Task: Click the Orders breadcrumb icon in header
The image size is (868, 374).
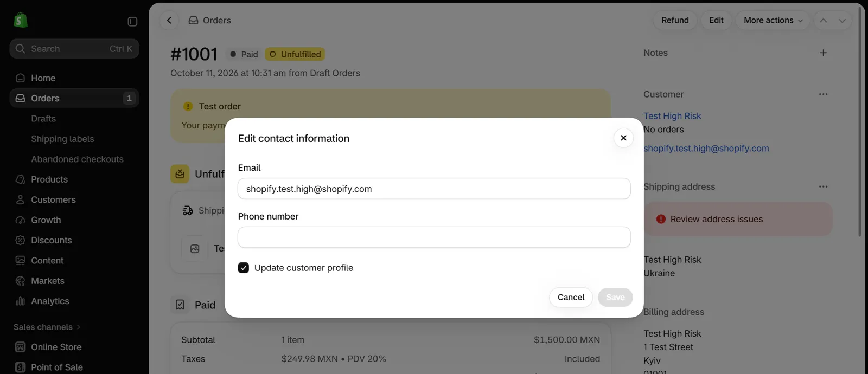Action: point(193,20)
